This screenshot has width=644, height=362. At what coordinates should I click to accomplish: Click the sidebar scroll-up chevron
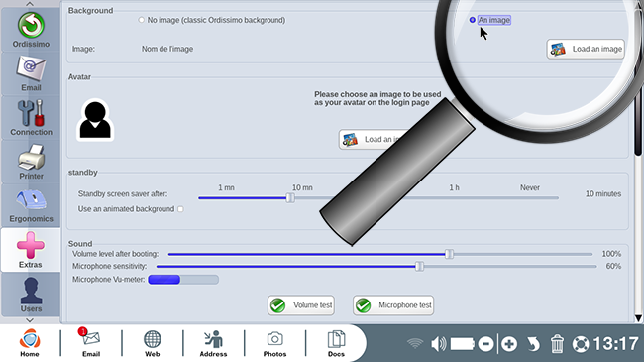point(30,4)
